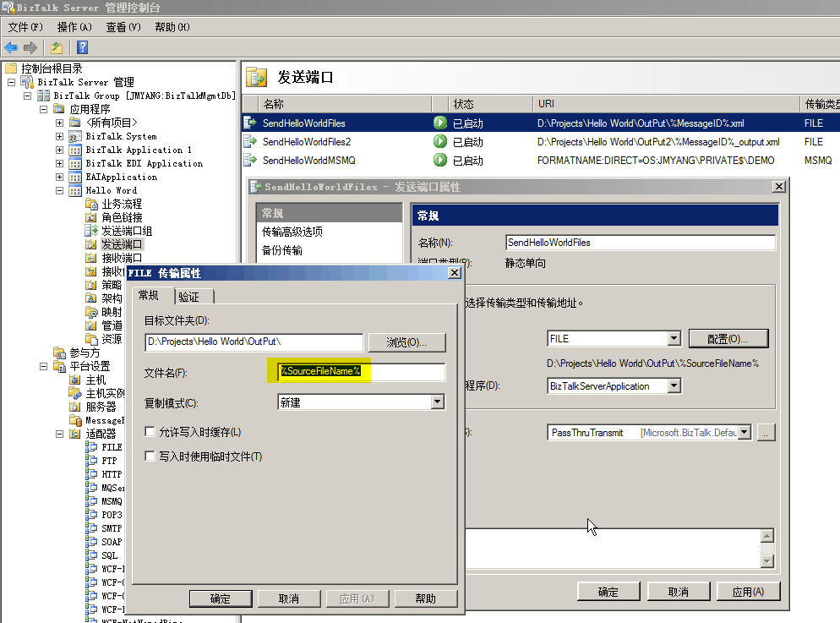Enable the 写入时使用临时文件 checkbox
Screen dimensions: 840x623
[x=150, y=456]
